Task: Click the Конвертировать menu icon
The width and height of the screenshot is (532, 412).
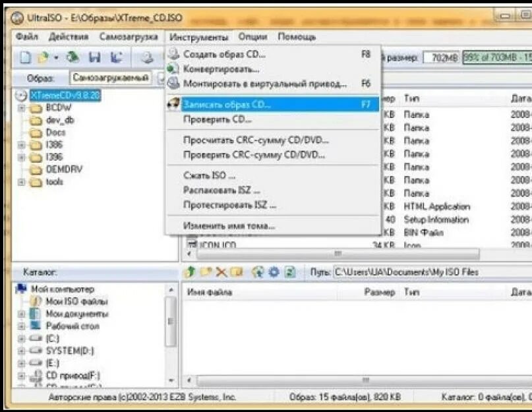Action: (x=174, y=69)
